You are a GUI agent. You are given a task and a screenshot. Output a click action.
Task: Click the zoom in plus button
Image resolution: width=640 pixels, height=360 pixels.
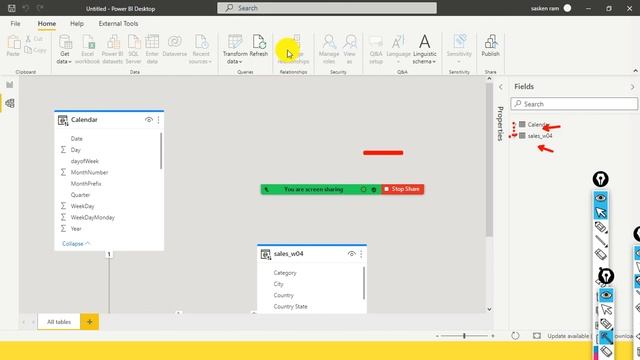pyautogui.click(x=493, y=336)
